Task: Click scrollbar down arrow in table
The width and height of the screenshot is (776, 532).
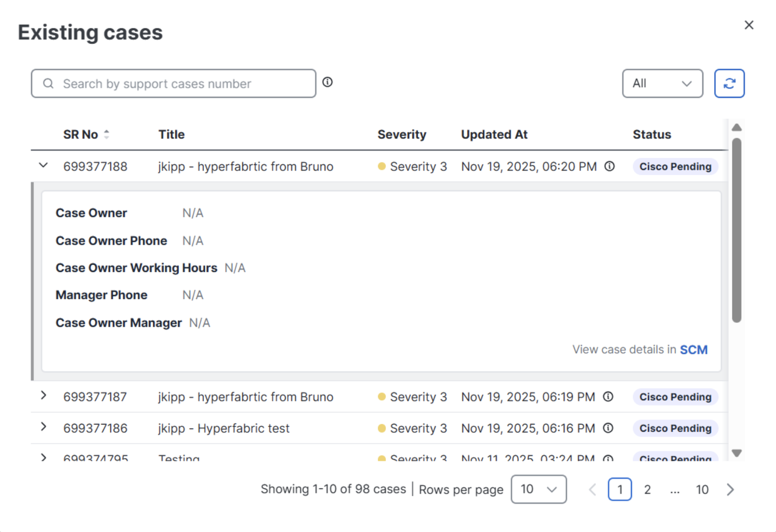Action: 737,453
